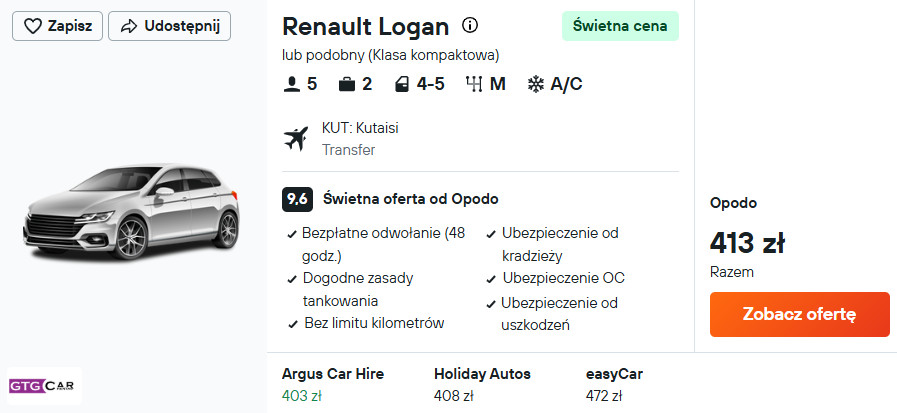Image resolution: width=897 pixels, height=413 pixels.
Task: Pick the easyCar 472 zł offer
Action: (613, 385)
